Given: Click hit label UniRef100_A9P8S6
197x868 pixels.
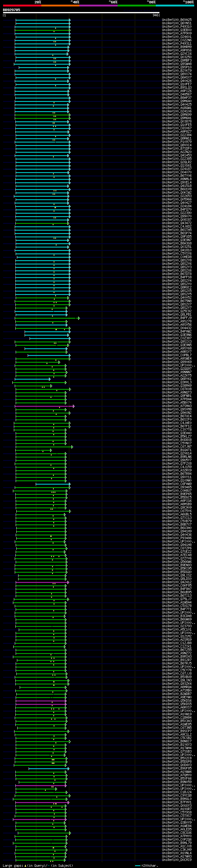Looking at the screenshot, I should pos(177,50).
